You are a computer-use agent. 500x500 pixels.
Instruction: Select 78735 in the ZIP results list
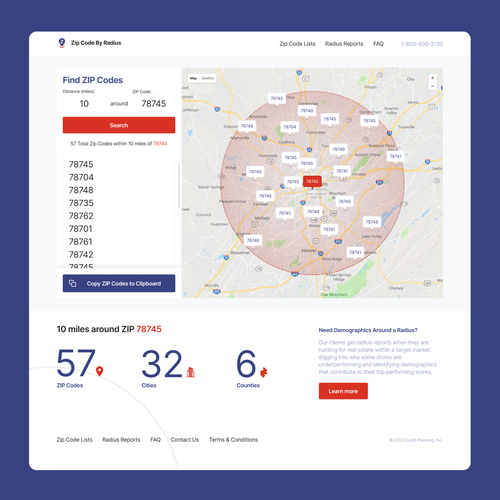(81, 203)
